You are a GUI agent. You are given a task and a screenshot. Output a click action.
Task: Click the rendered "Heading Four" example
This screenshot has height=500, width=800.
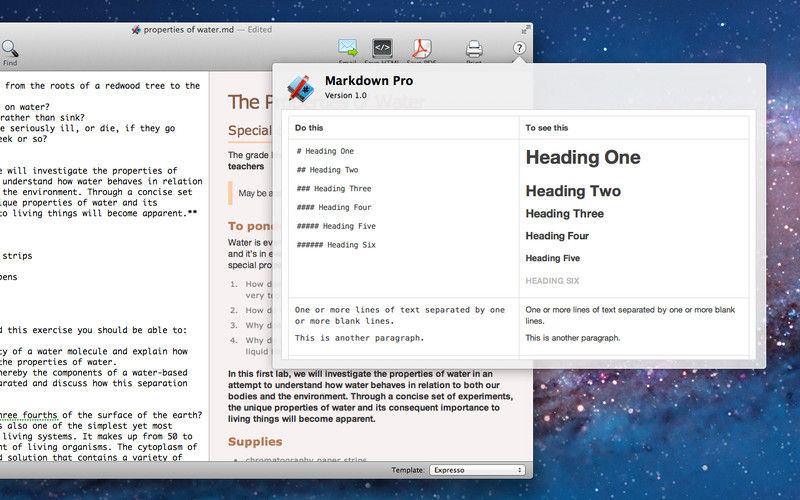557,236
